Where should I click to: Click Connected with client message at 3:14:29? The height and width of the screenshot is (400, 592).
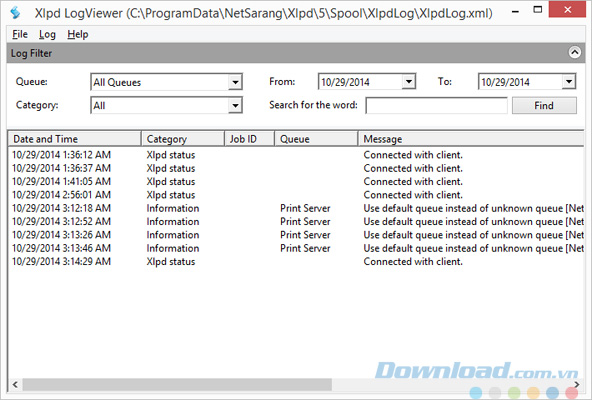413,262
